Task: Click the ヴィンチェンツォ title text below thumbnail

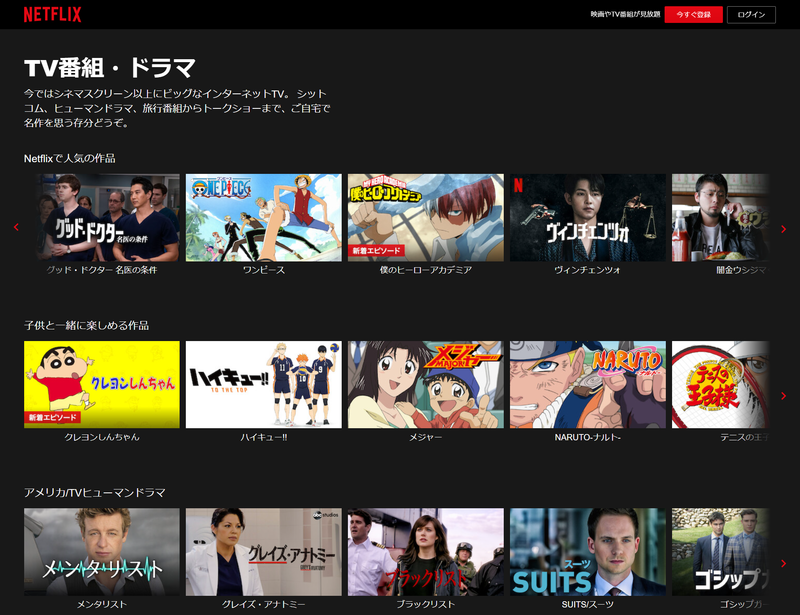Action: pos(588,270)
